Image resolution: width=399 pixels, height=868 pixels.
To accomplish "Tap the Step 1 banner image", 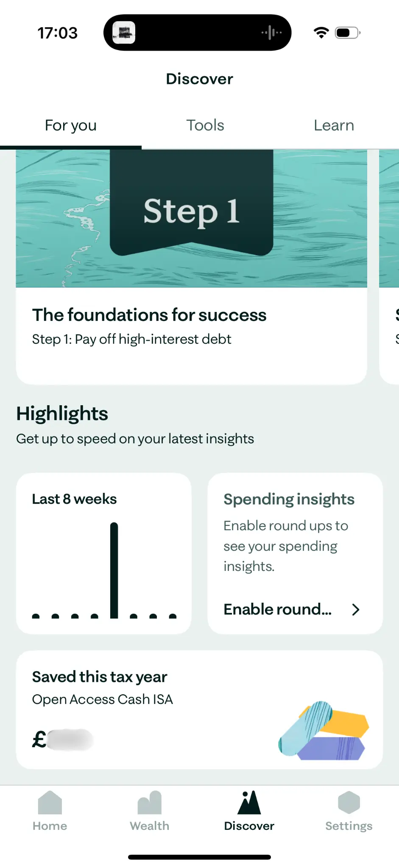I will [191, 218].
